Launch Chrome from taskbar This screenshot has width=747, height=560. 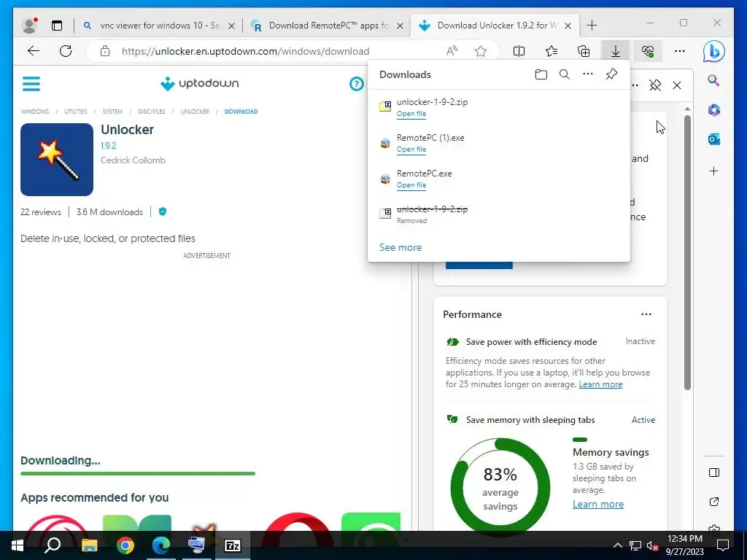[x=125, y=545]
